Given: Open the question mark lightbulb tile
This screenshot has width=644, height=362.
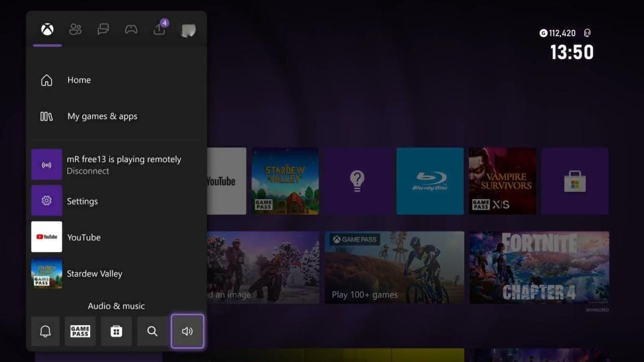Looking at the screenshot, I should [x=358, y=181].
